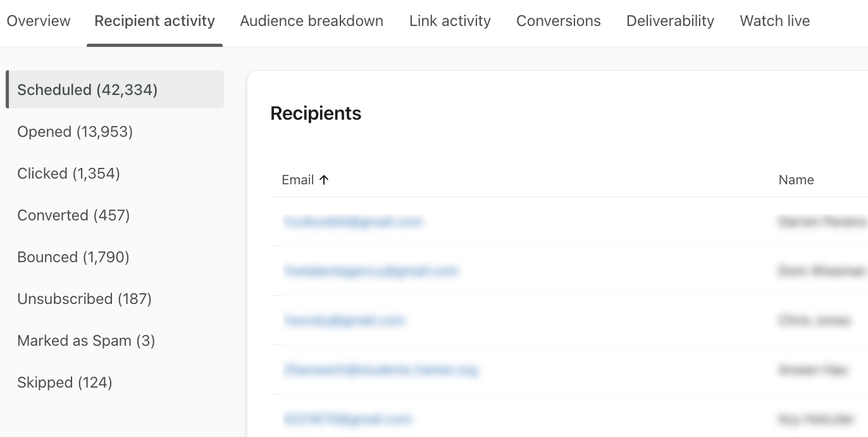This screenshot has height=437, width=868.
Task: Switch to Watch live tab
Action: click(x=774, y=21)
